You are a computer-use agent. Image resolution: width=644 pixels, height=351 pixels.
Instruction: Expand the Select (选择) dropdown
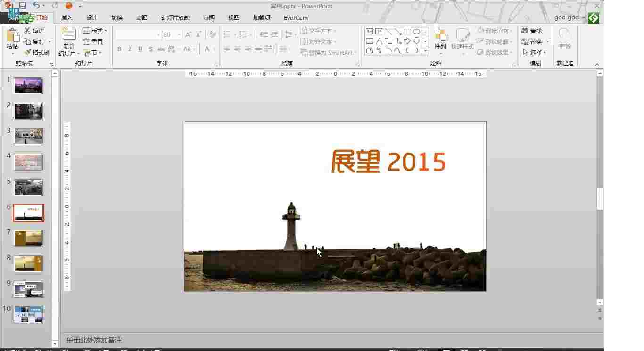(x=535, y=52)
